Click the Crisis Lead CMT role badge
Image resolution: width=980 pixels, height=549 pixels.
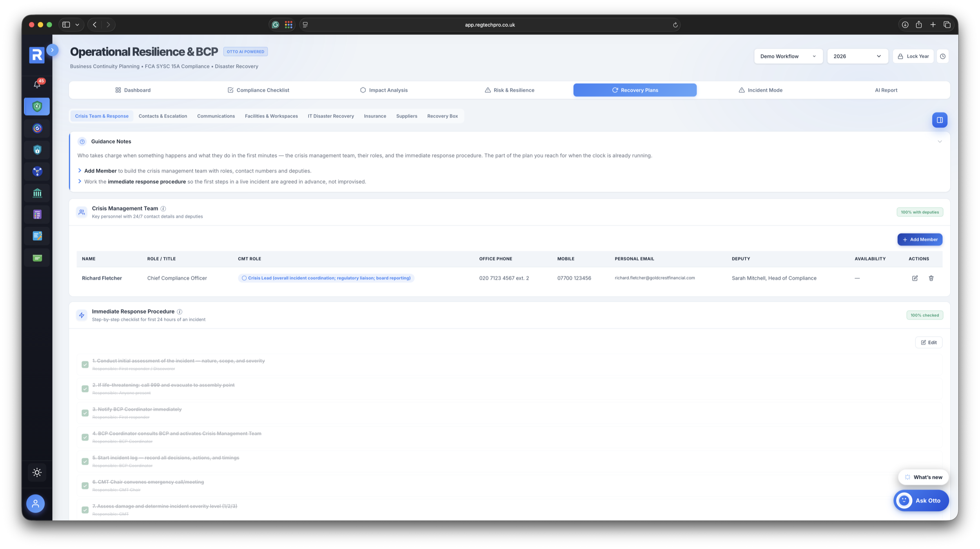[326, 278]
